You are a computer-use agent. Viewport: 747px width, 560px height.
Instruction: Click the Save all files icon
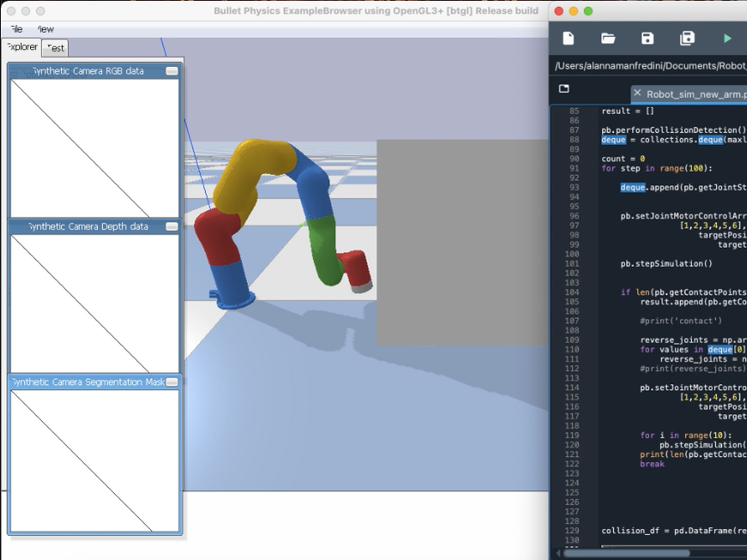(688, 39)
